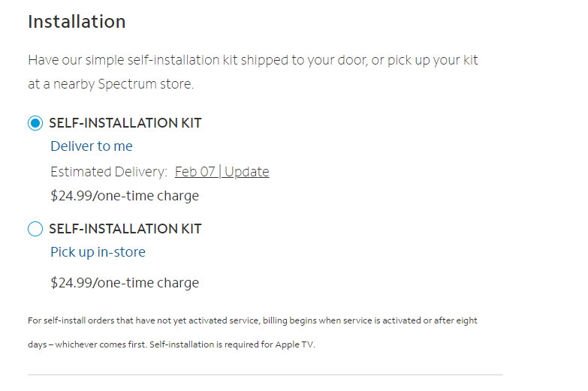Click the Feb 07 delivery date link
Image resolution: width=588 pixels, height=391 pixels.
(x=194, y=172)
